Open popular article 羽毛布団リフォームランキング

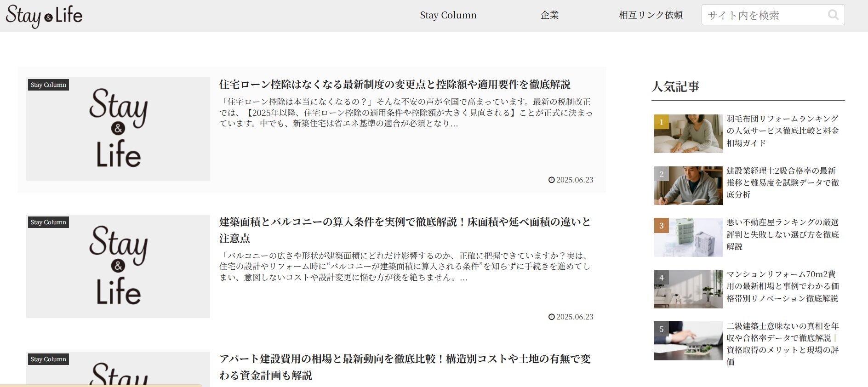click(782, 131)
